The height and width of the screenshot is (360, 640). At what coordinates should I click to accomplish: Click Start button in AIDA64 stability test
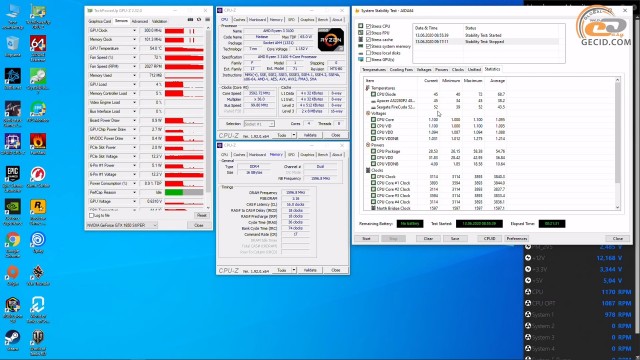click(x=366, y=238)
